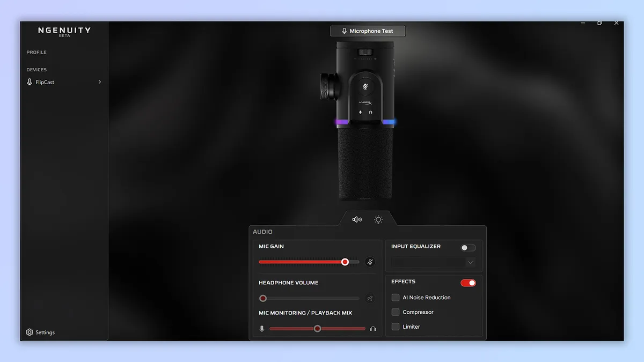The image size is (644, 362).
Task: Open the Profile section in sidebar
Action: [36, 53]
